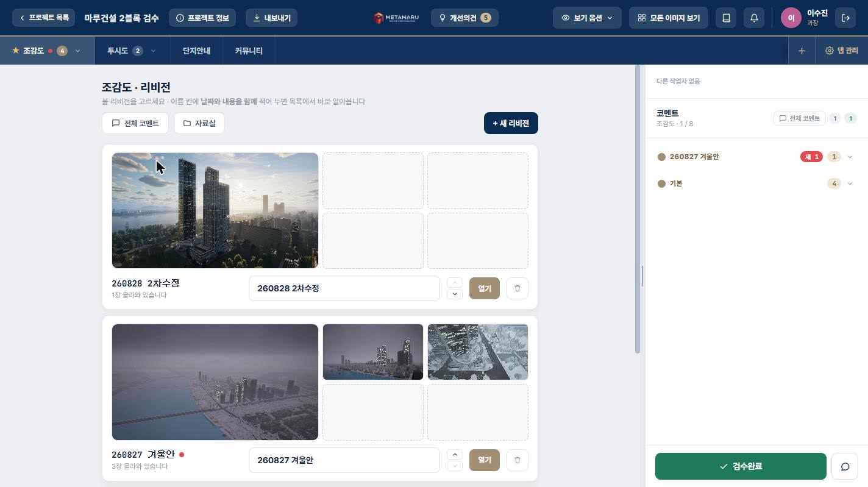
Task: Click the logout icon next to 이수진
Action: coord(845,18)
